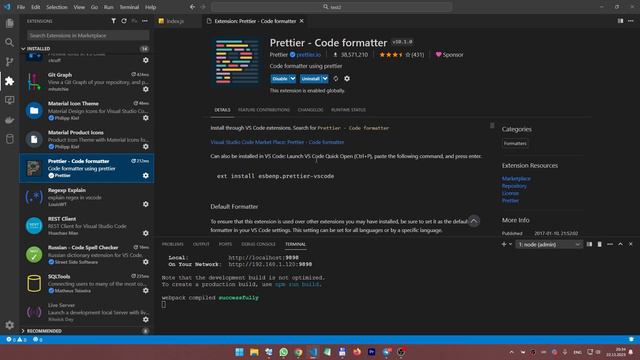Open Material Product Icons manage gear

tap(146, 147)
